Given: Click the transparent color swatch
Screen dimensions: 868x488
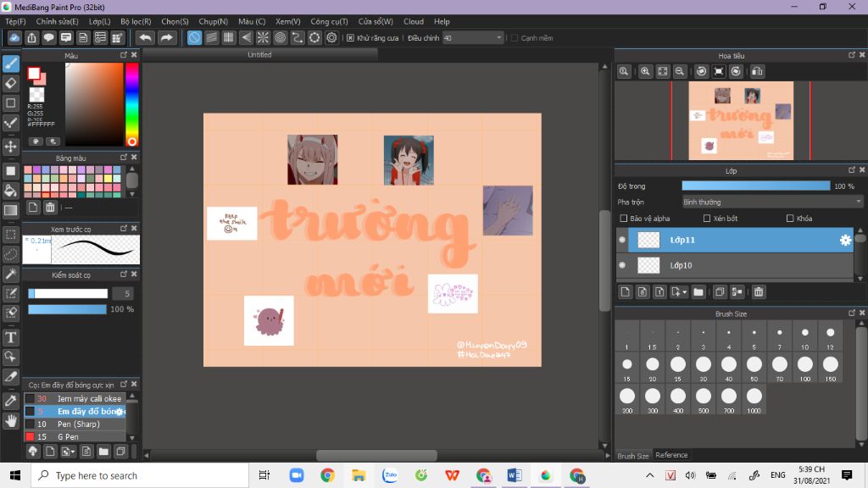Looking at the screenshot, I should click(x=36, y=95).
